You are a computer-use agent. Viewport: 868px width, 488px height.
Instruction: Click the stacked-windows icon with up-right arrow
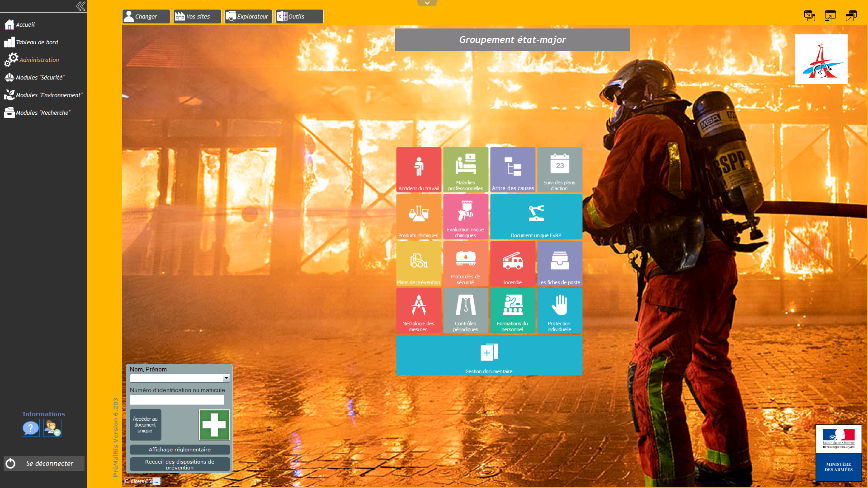pyautogui.click(x=851, y=16)
